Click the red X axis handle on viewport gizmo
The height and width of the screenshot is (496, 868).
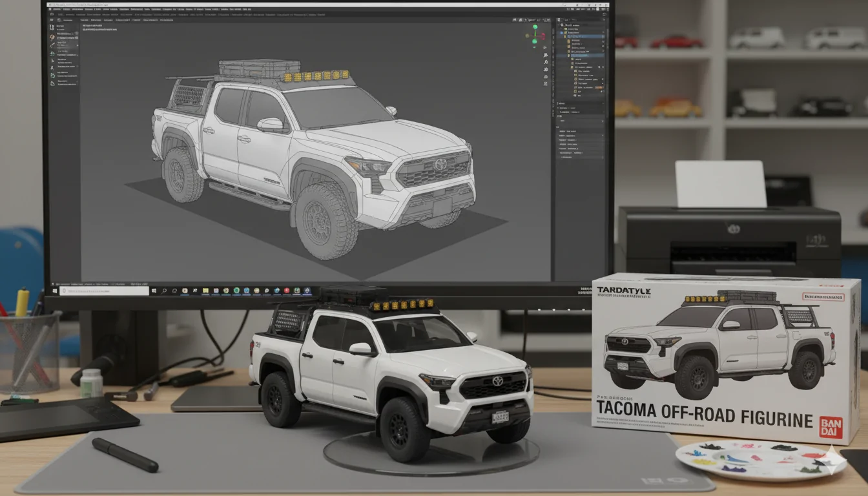tap(543, 36)
